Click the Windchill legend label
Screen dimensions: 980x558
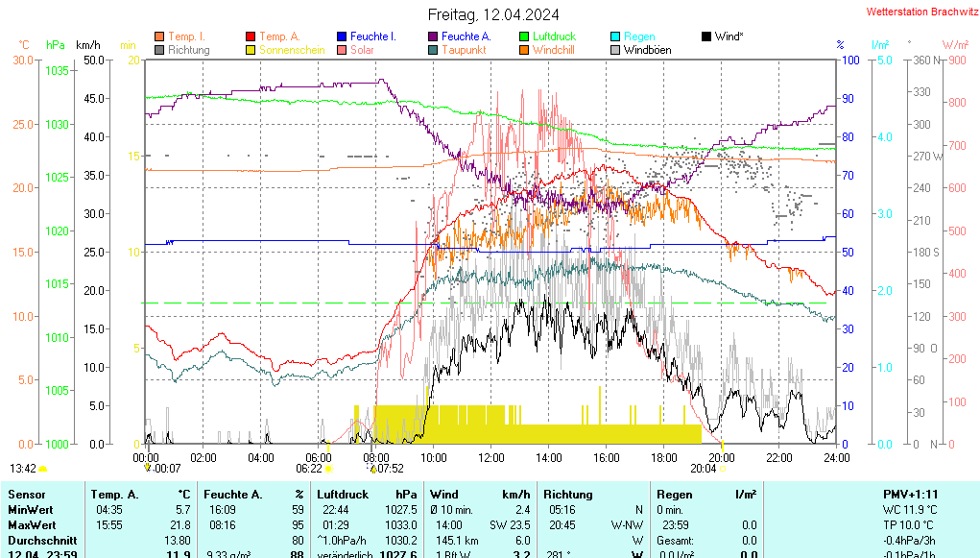pos(554,50)
